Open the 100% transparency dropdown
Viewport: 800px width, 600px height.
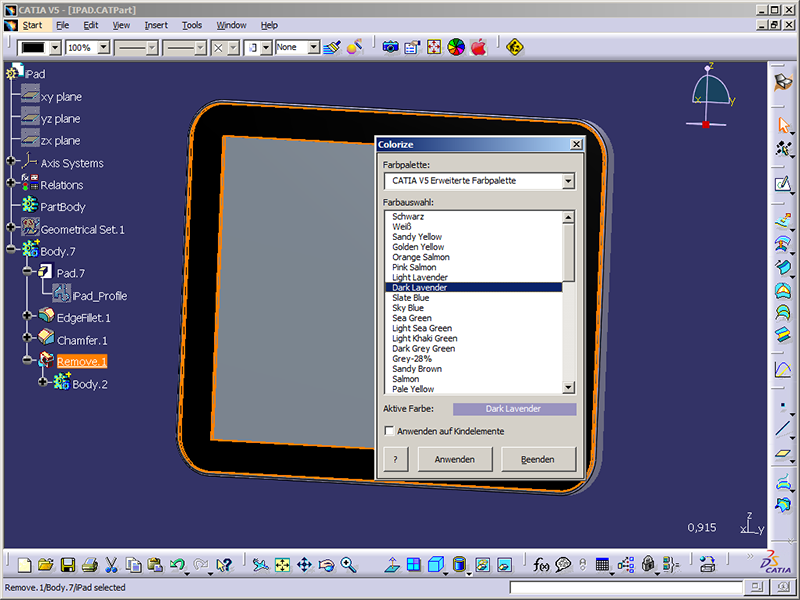104,48
